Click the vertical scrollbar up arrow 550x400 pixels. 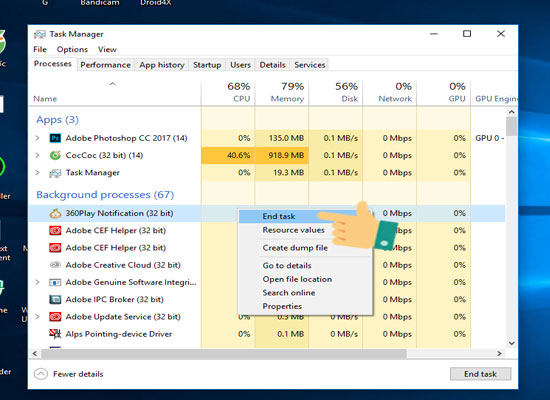(511, 112)
